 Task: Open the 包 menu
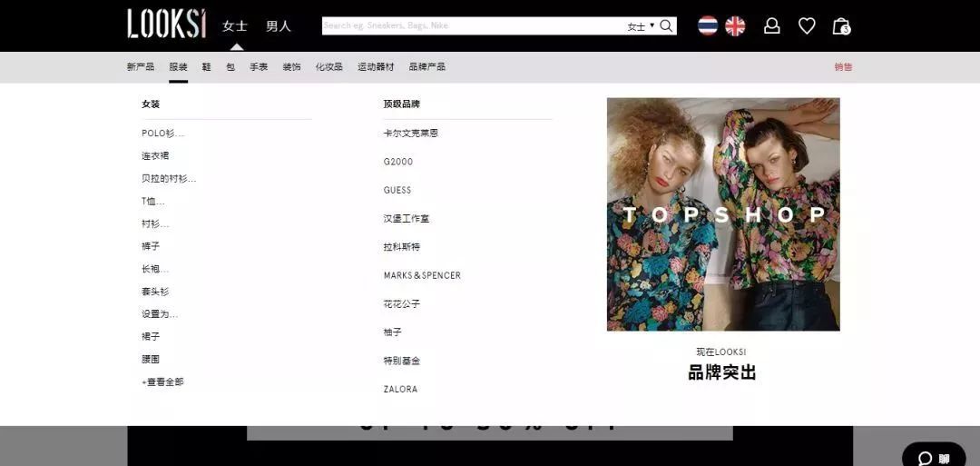tap(230, 67)
